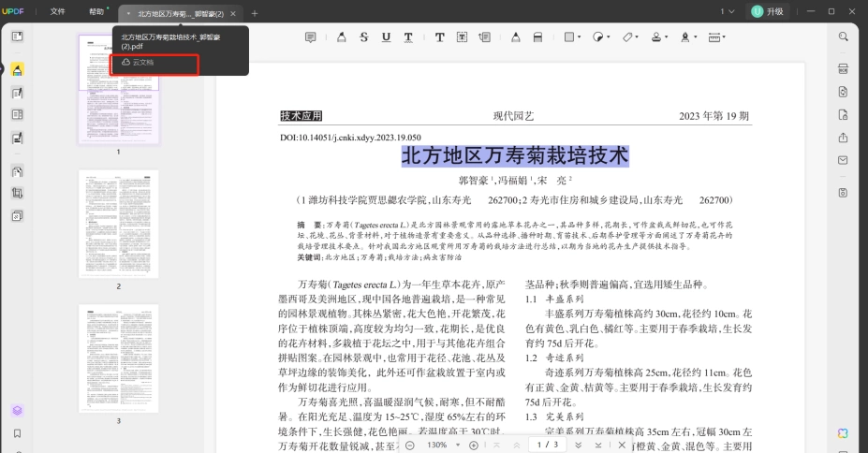This screenshot has height=453, width=868.
Task: Select the strikethrough annotation tool
Action: click(x=363, y=37)
